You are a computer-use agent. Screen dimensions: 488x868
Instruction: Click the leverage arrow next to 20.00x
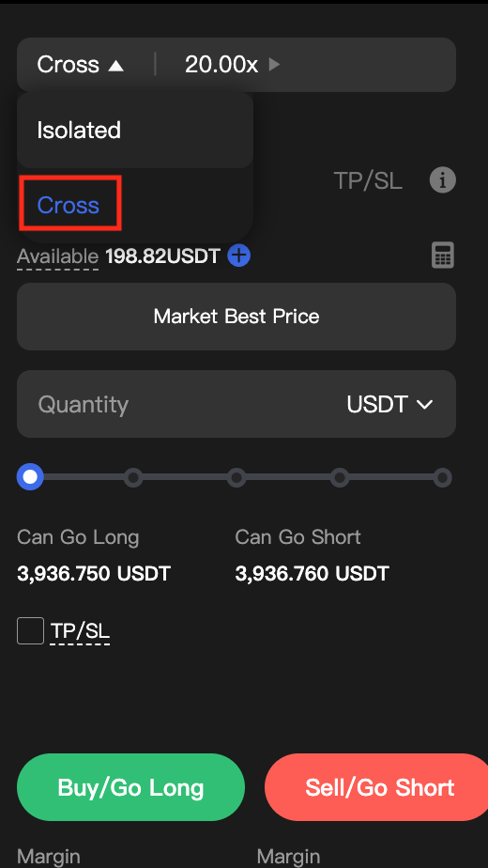point(274,65)
